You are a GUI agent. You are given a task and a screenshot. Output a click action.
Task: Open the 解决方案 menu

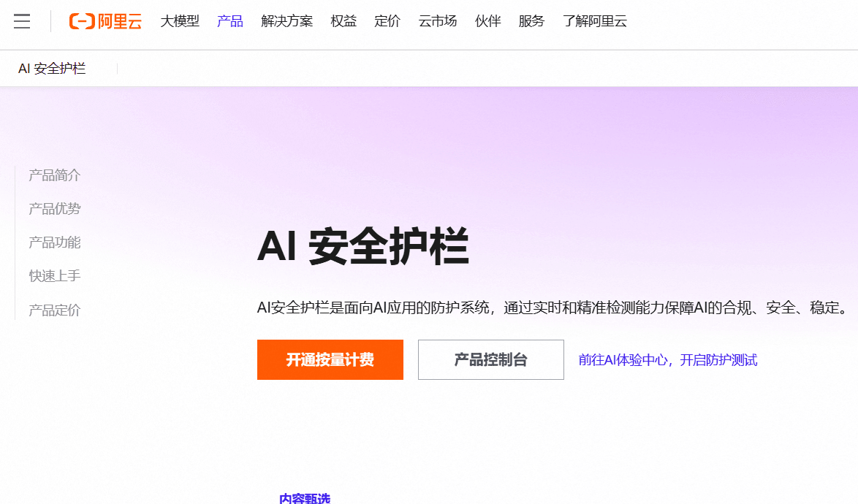point(286,21)
